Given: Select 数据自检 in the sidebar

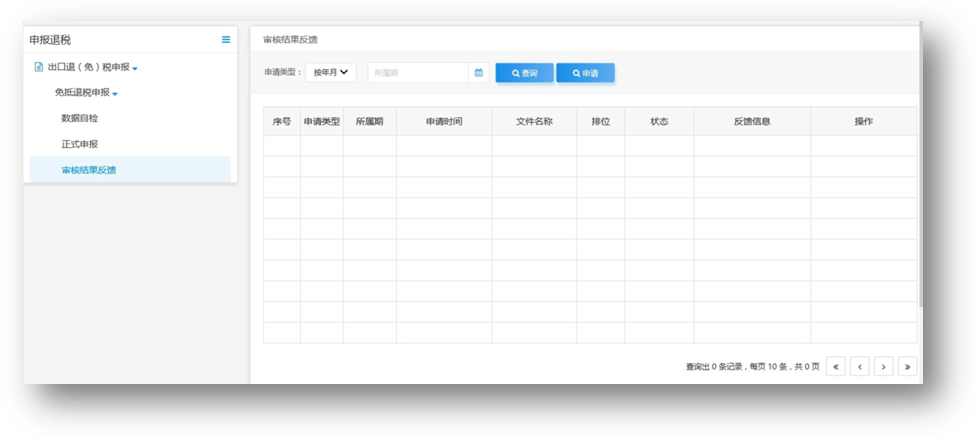Looking at the screenshot, I should tap(80, 118).
